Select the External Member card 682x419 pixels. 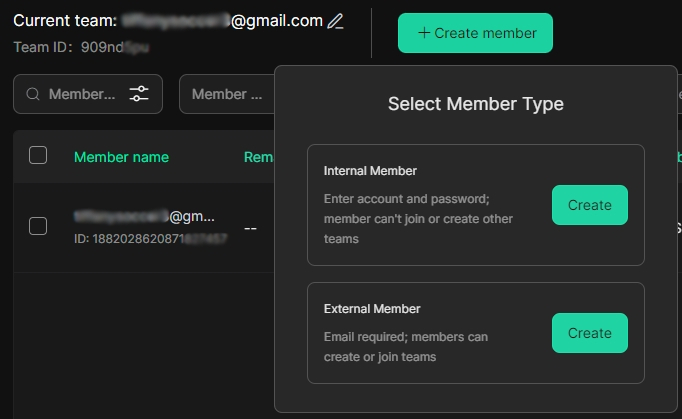[x=476, y=333]
